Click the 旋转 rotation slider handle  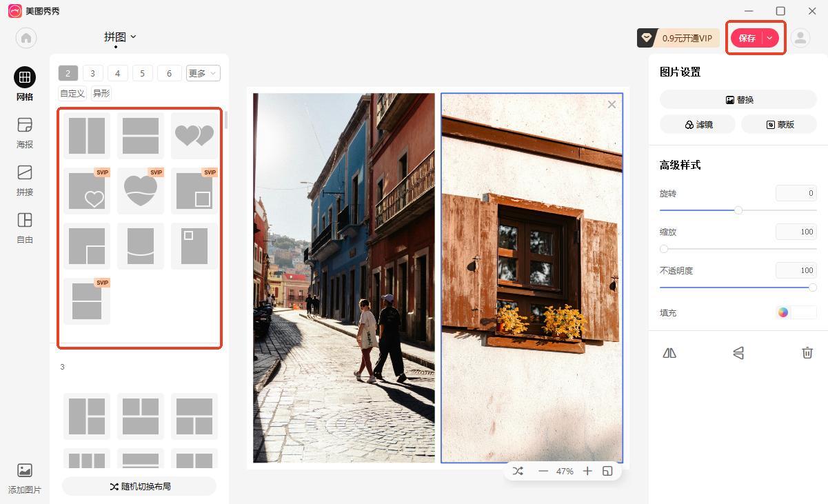pos(738,210)
